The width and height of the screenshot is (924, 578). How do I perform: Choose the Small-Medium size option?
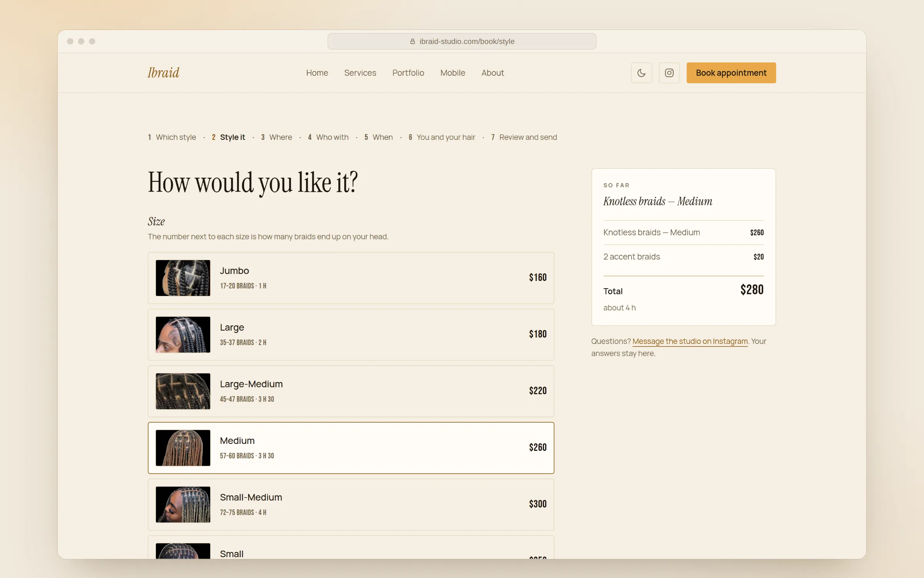351,504
